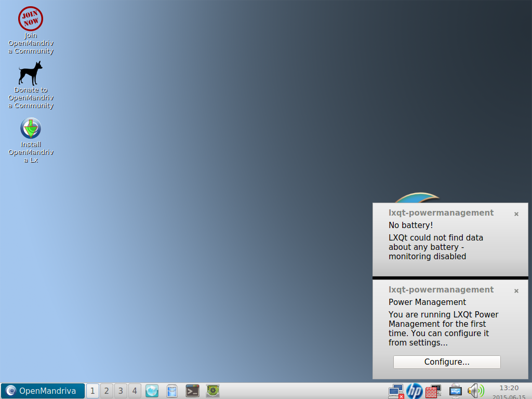The image size is (532, 399).
Task: Launch the web browser from the panel
Action: tap(152, 391)
